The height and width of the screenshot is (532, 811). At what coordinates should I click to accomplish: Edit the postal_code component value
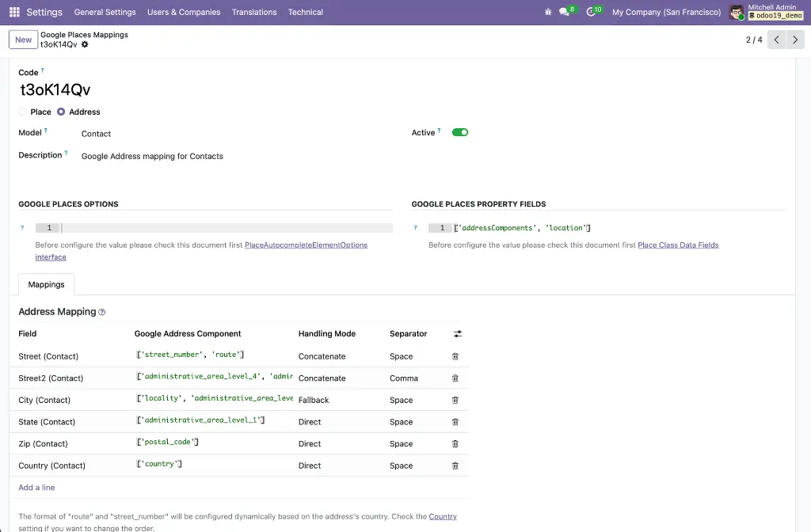tap(167, 442)
